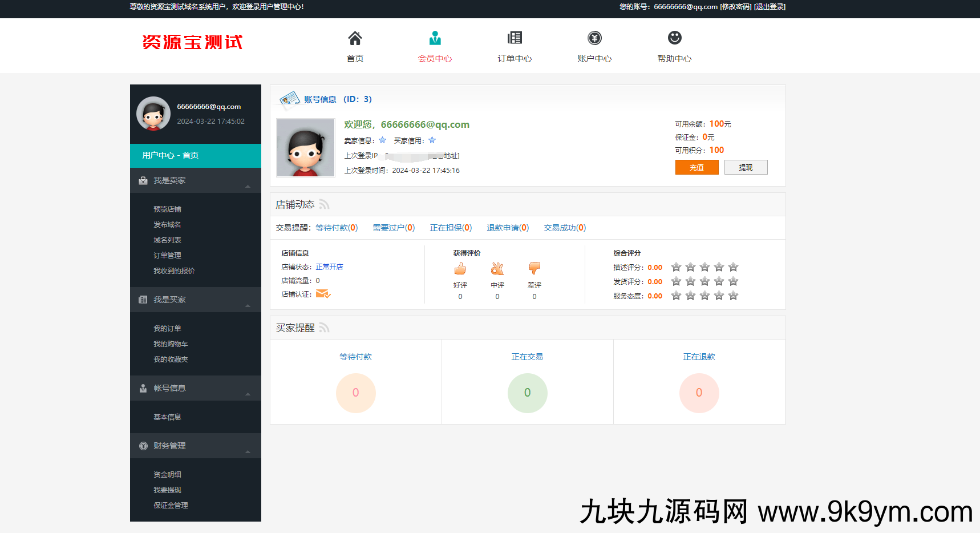980x533 pixels.
Task: Click the sidebar user avatar
Action: [x=153, y=113]
